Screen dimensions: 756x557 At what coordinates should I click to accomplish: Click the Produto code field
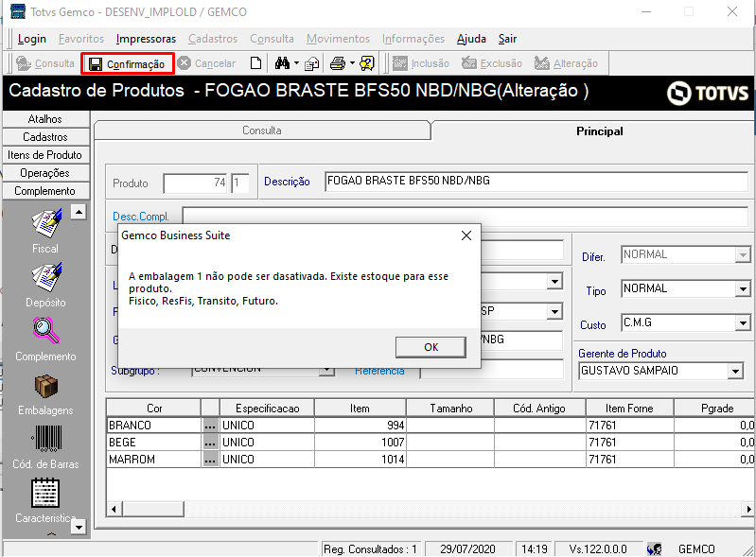[195, 183]
